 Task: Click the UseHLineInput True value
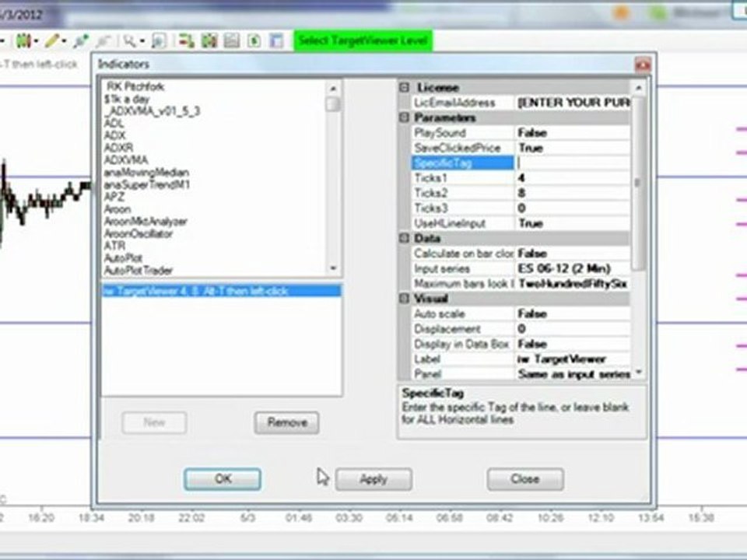(573, 223)
